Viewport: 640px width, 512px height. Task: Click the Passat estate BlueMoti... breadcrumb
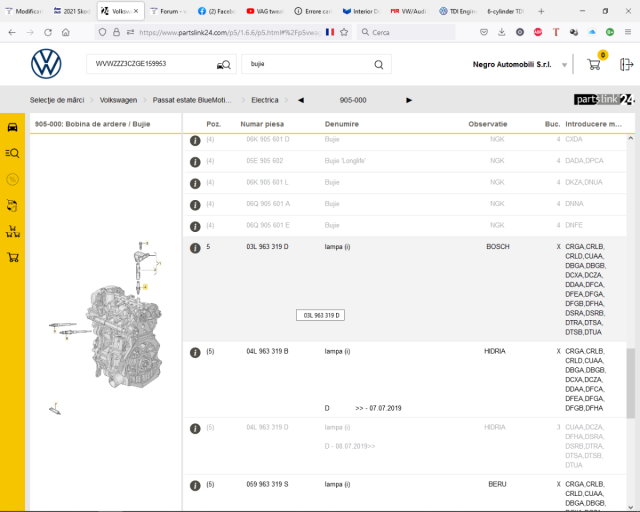(x=192, y=100)
